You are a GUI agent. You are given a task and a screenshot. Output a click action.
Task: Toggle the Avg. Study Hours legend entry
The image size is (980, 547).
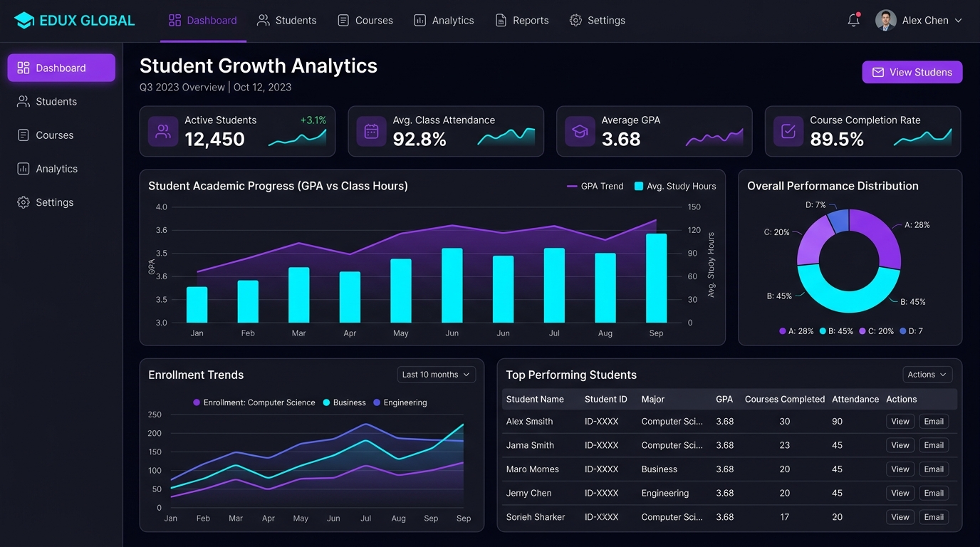click(675, 186)
